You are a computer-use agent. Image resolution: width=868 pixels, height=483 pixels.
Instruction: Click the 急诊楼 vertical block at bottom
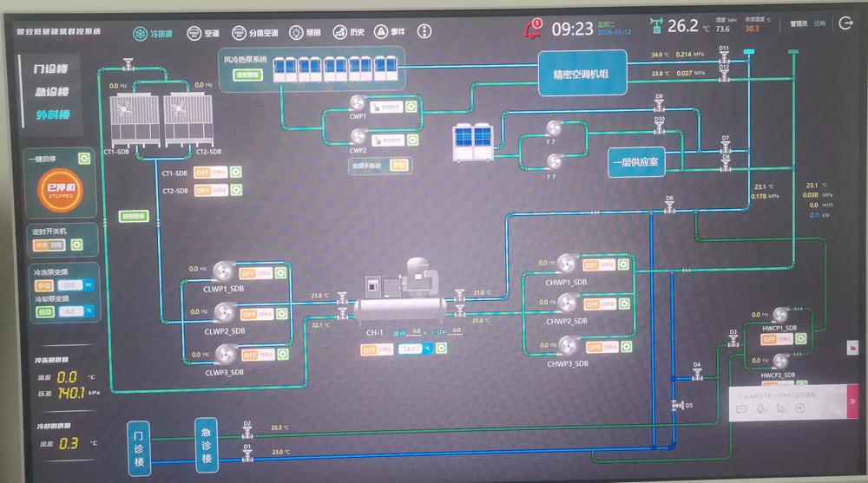pos(206,445)
